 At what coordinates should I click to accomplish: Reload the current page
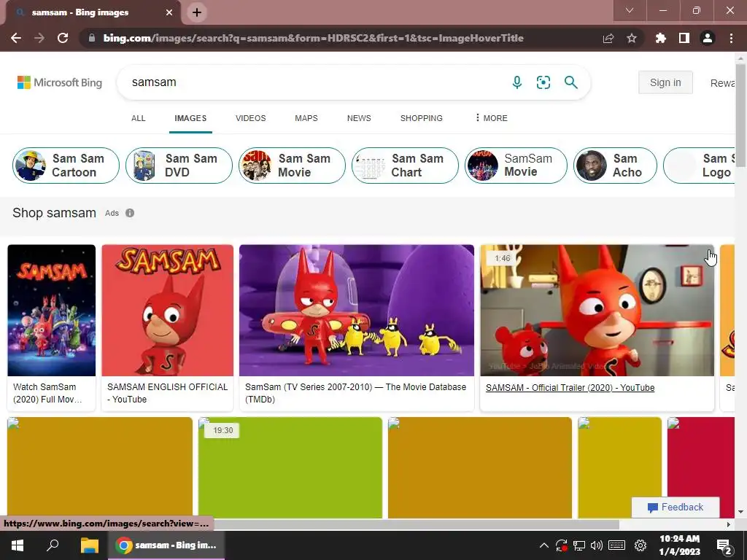point(63,38)
